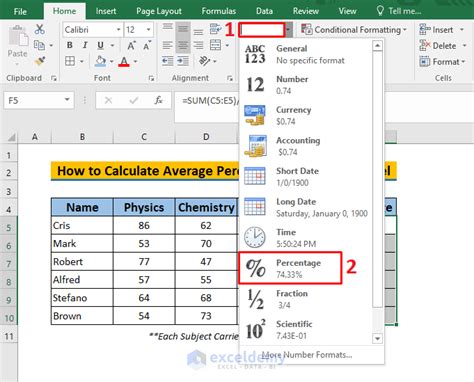Click the Merge & Center icon
The width and height of the screenshot is (474, 382).
click(216, 45)
